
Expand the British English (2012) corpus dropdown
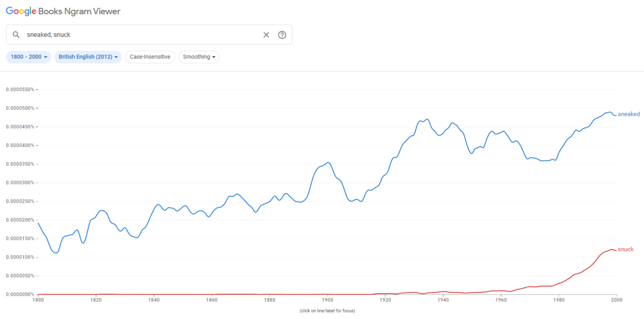click(x=88, y=57)
